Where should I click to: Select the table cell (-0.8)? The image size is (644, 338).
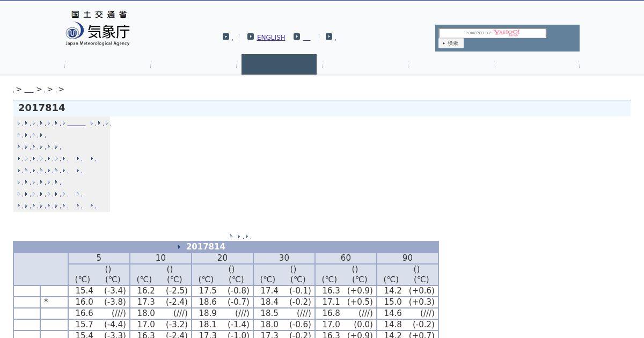point(238,291)
